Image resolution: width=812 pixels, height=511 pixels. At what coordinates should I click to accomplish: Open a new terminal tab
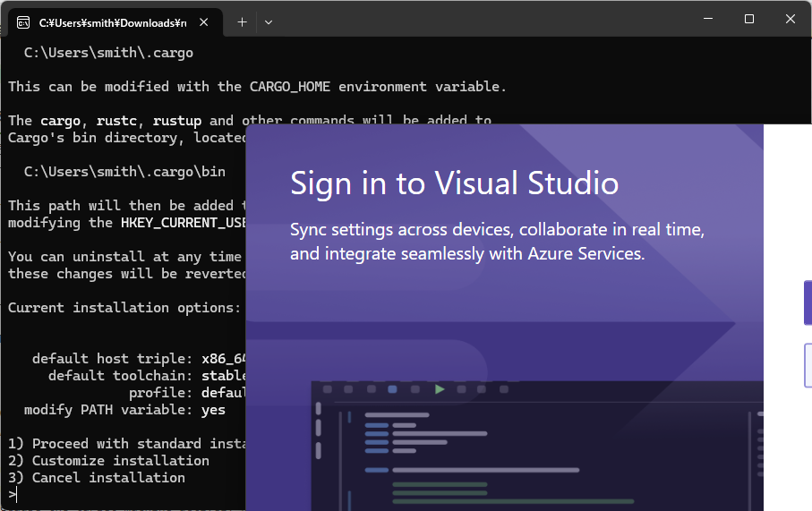[x=242, y=22]
